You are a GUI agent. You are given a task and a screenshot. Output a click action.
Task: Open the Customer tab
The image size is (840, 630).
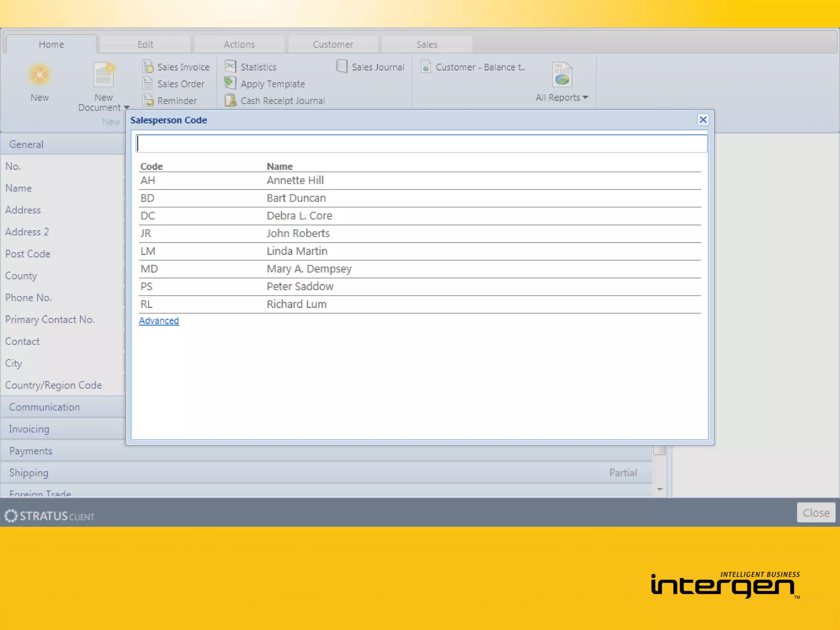(x=333, y=44)
